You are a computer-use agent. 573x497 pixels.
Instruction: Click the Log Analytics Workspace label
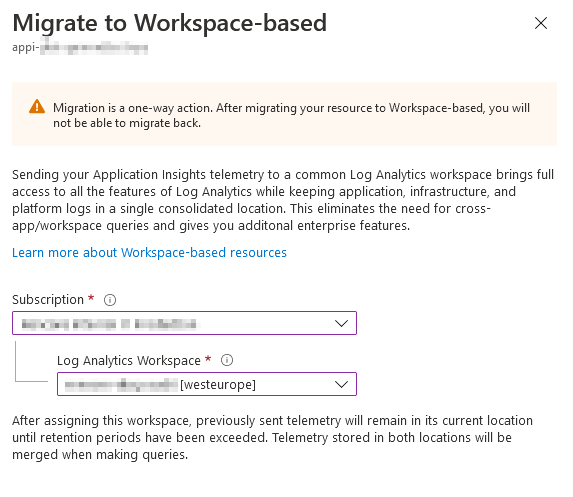click(129, 360)
